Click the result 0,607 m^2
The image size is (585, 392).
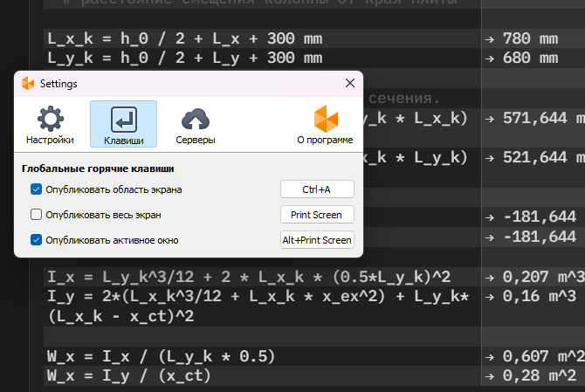tap(544, 356)
